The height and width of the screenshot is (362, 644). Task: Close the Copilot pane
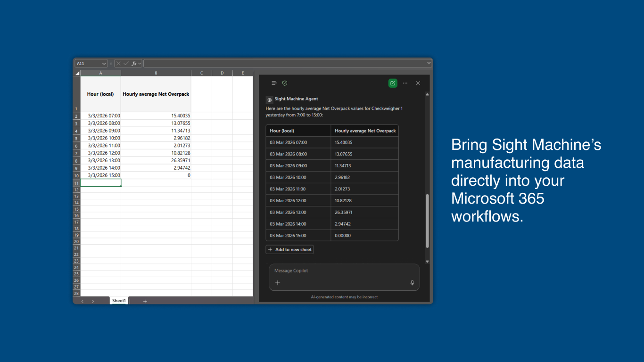pos(418,83)
